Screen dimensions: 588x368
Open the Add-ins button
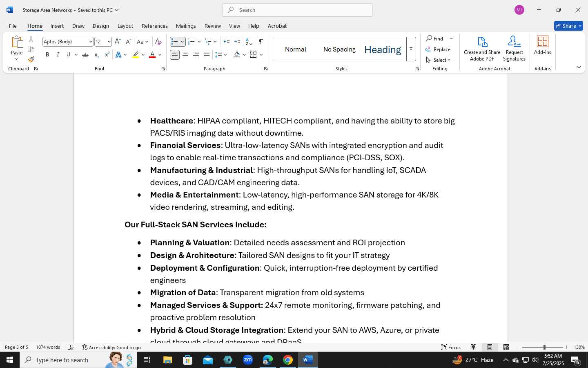[x=543, y=45]
